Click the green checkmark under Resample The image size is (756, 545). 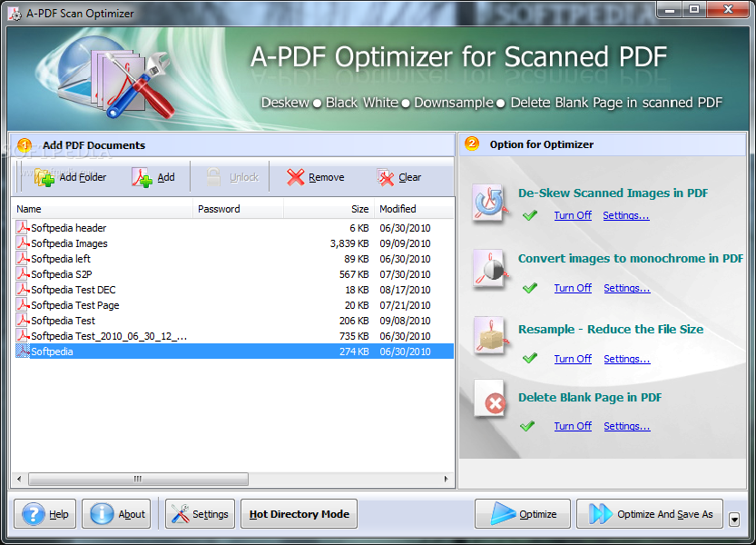click(x=530, y=358)
